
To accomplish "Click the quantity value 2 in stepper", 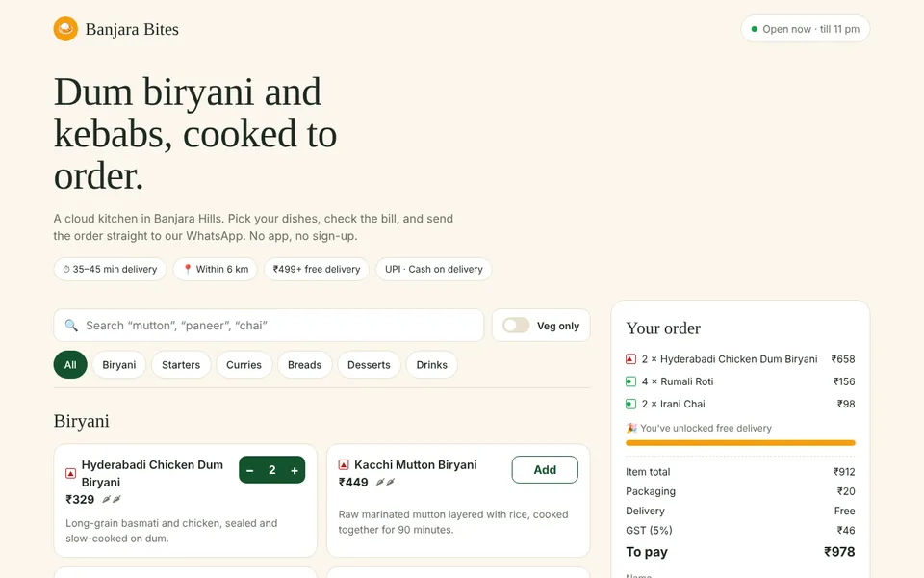I will (272, 470).
